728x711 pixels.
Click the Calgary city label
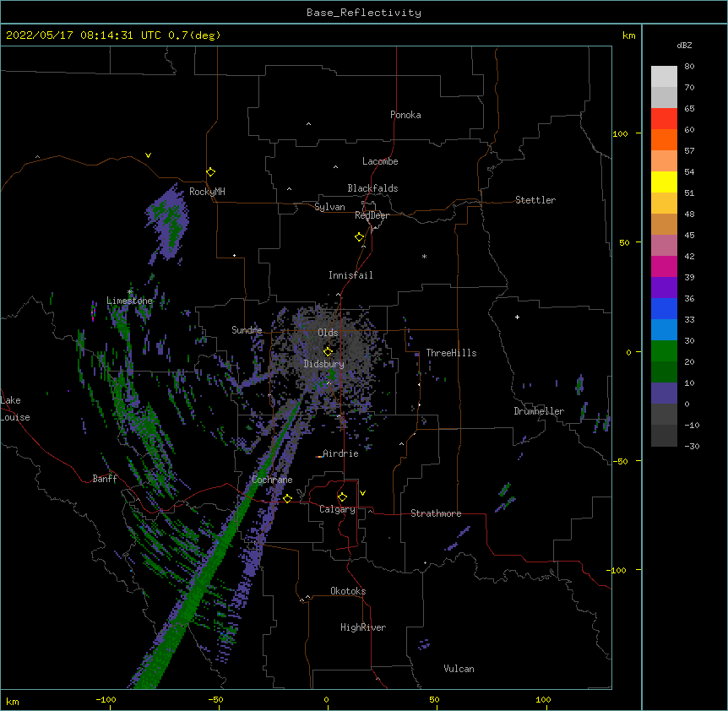(x=337, y=509)
